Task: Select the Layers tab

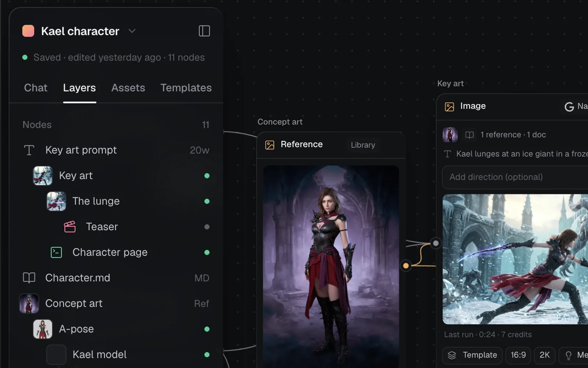Action: click(x=79, y=88)
